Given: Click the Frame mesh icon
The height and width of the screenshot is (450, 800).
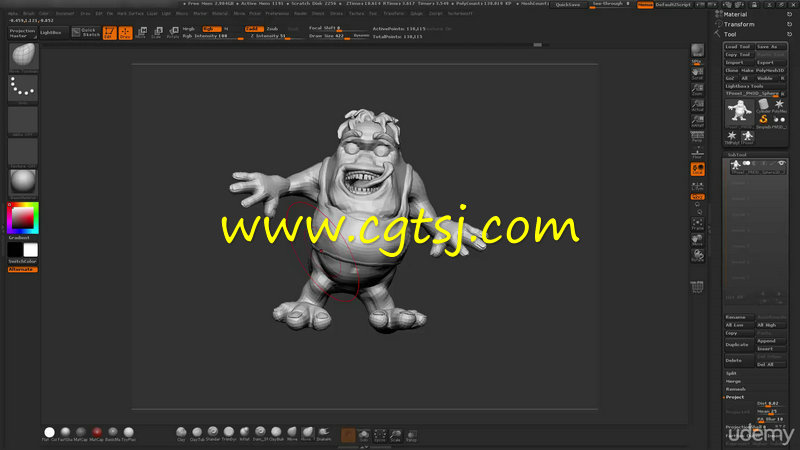Looking at the screenshot, I should [697, 224].
